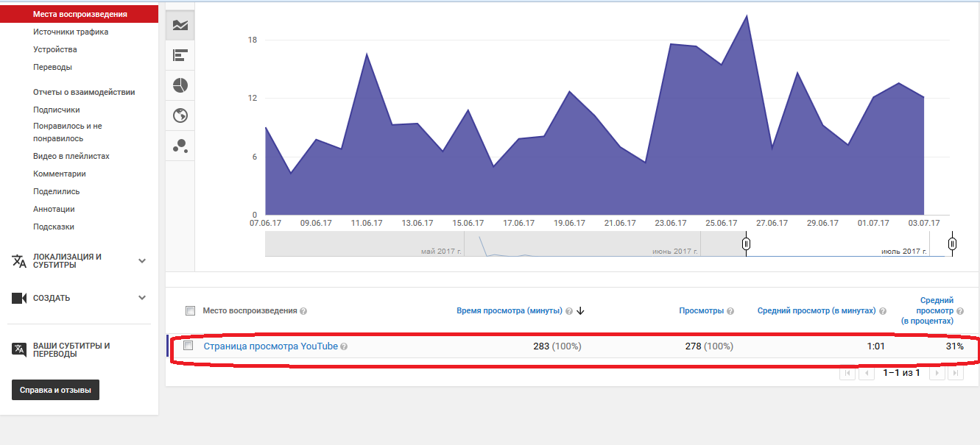
Task: Open Понравилось и не понравилось report
Action: tap(68, 132)
